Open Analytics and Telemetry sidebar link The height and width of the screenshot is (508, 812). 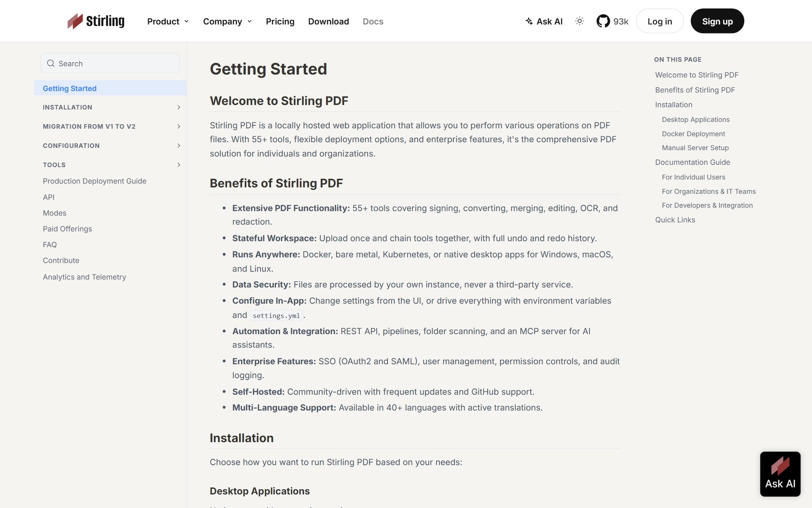tap(84, 277)
